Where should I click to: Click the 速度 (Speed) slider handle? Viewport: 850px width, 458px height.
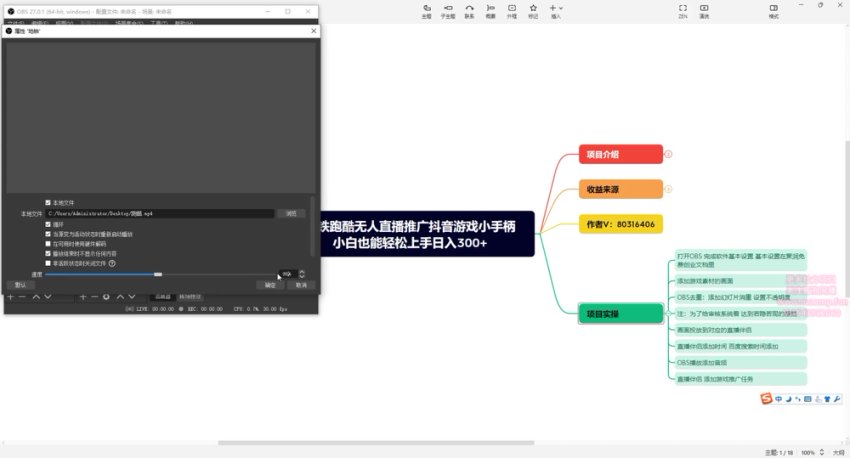pos(158,274)
